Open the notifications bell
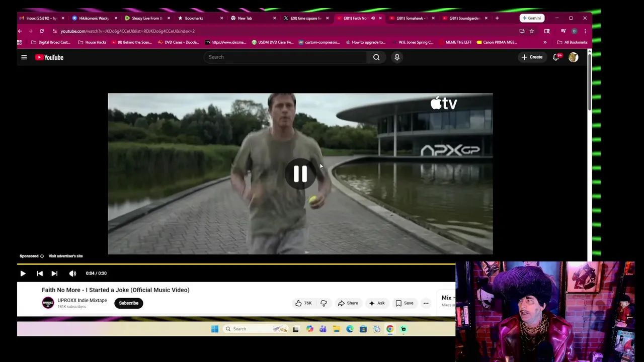This screenshot has width=644, height=362. pos(556,57)
